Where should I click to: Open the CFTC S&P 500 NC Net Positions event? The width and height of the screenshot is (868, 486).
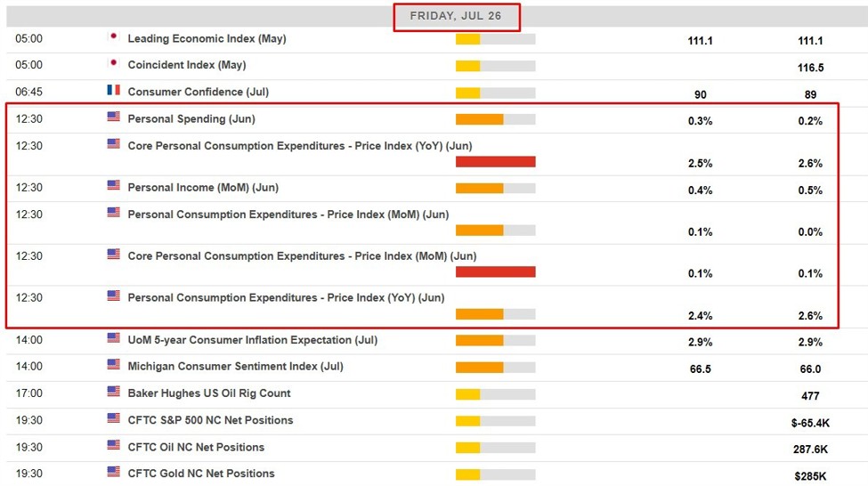(210, 420)
